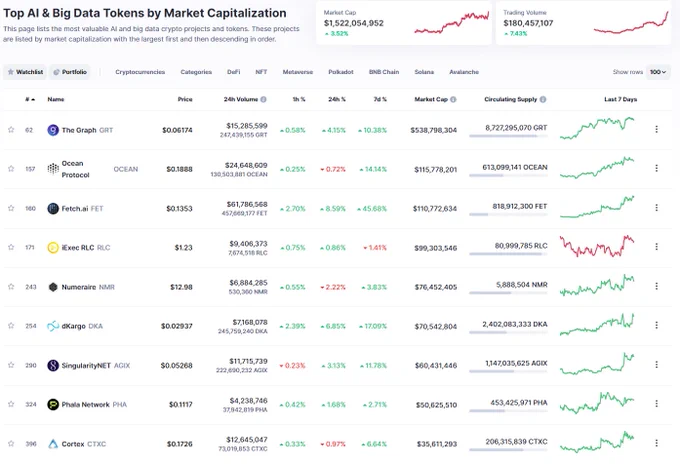Click dKargo coin logo icon
The width and height of the screenshot is (680, 464).
[x=53, y=326]
